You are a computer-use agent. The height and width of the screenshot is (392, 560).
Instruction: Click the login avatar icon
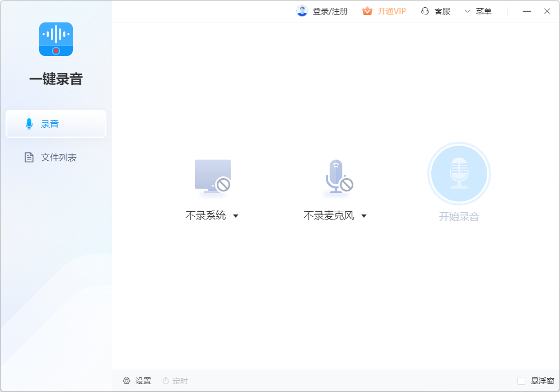302,10
